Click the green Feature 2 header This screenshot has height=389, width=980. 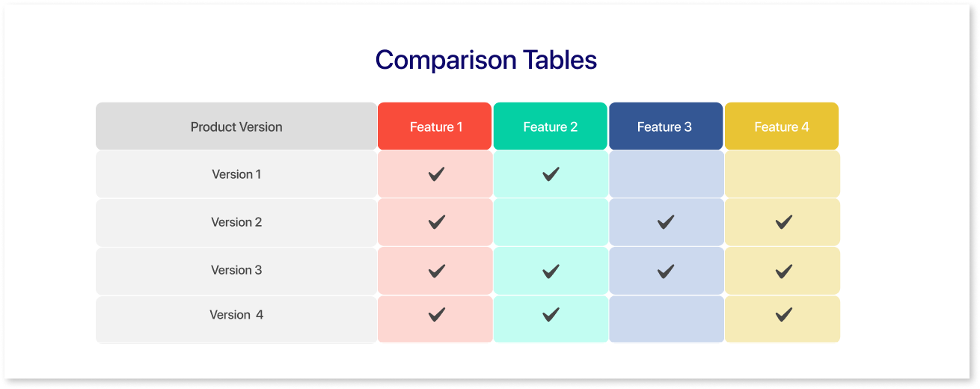550,126
